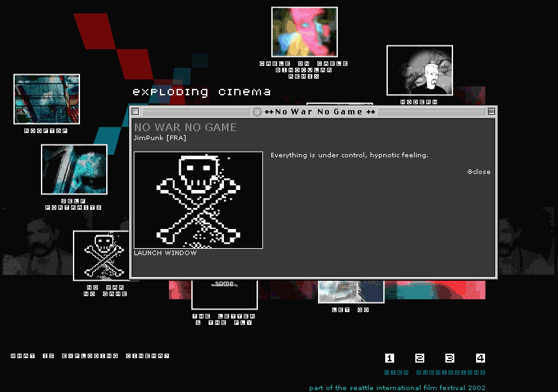
Task: Select the Modern film thumbnail
Action: (x=419, y=70)
